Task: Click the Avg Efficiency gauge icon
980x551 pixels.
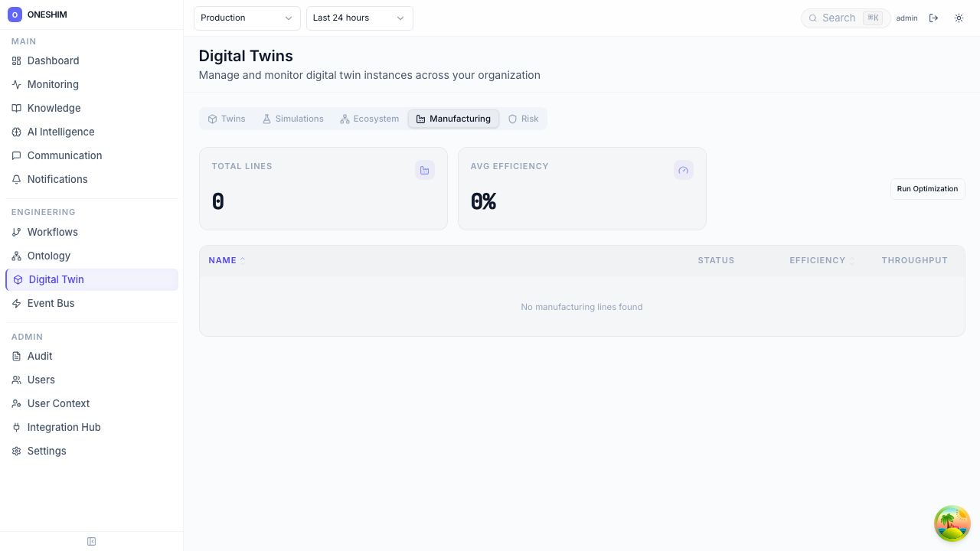Action: (683, 170)
